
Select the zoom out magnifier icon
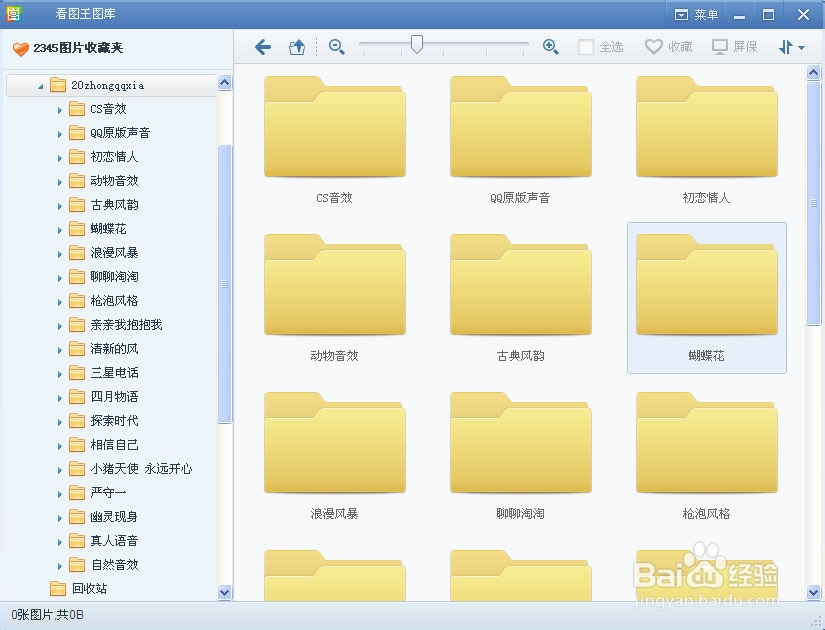pos(336,45)
